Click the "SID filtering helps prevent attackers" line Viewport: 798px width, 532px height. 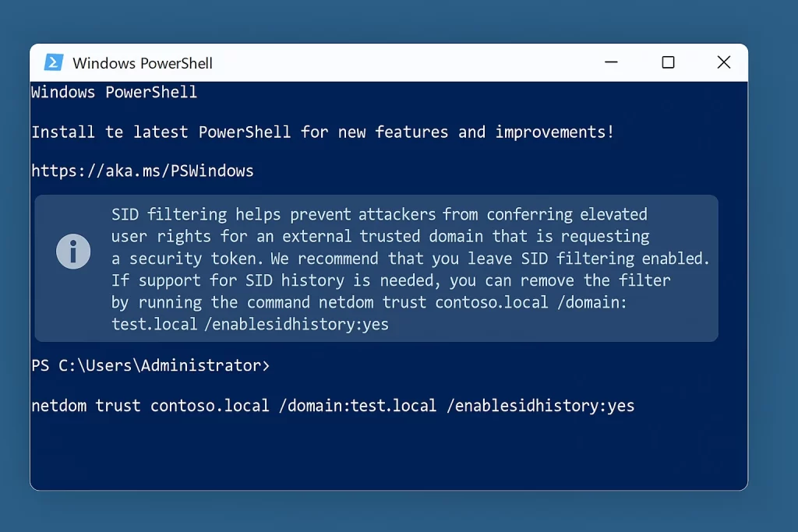pyautogui.click(x=380, y=215)
